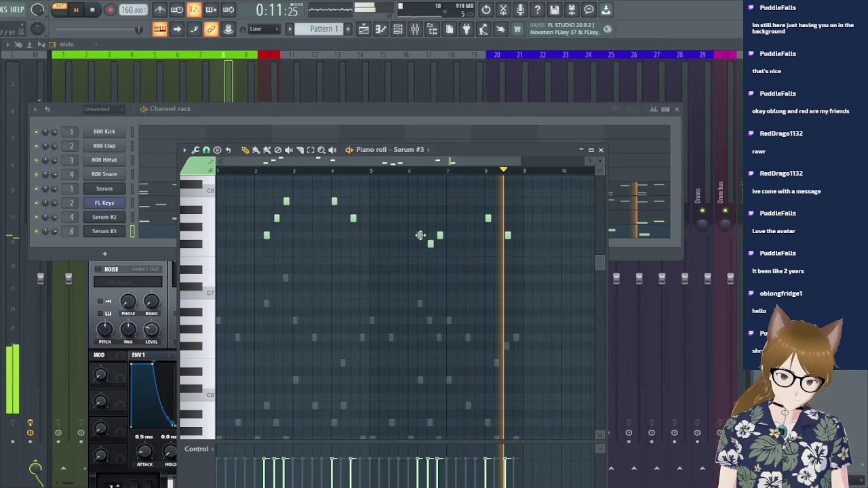Screen dimensions: 868x488
Task: Open the HELP menu
Action: coord(18,9)
